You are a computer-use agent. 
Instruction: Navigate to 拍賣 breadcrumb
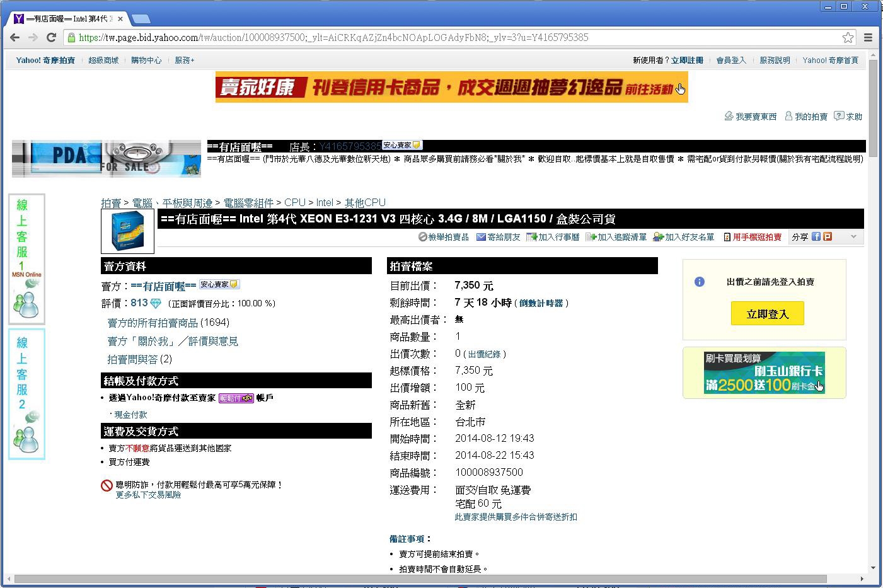[x=111, y=203]
